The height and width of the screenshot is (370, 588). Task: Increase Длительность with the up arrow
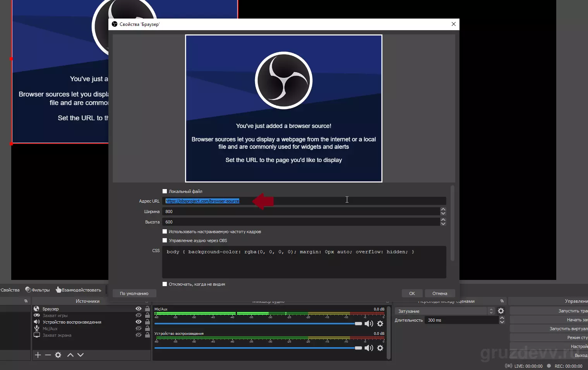point(502,318)
